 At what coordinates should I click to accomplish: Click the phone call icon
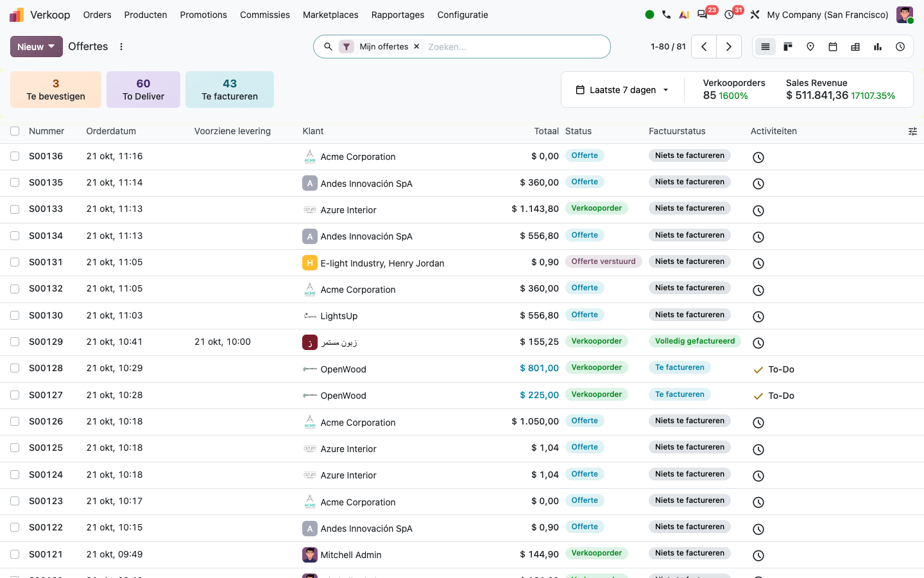pyautogui.click(x=666, y=15)
